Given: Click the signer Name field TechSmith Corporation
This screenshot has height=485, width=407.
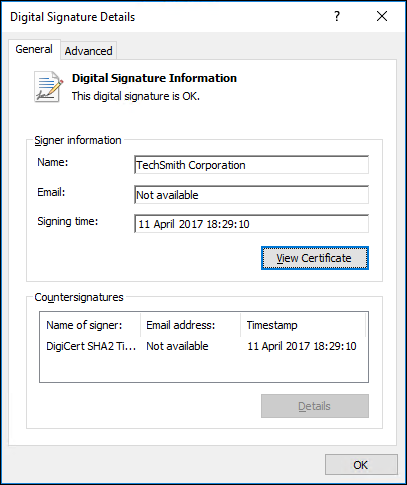Looking at the screenshot, I should [251, 165].
